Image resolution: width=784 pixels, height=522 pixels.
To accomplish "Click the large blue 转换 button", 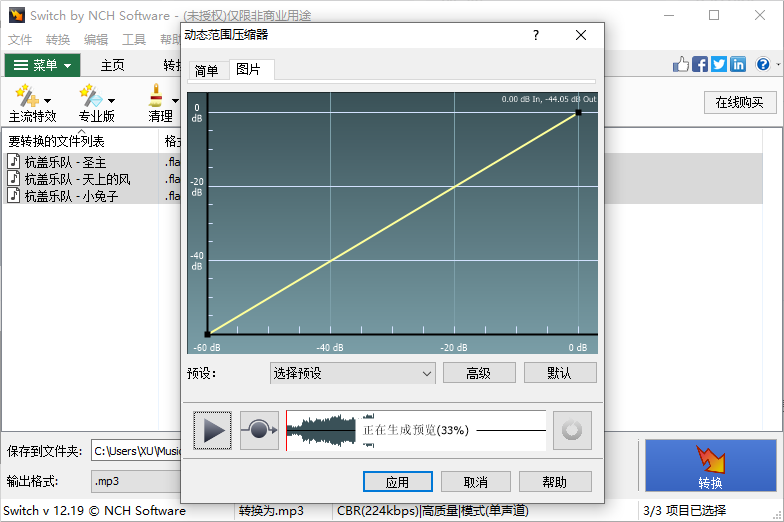I will click(x=710, y=466).
